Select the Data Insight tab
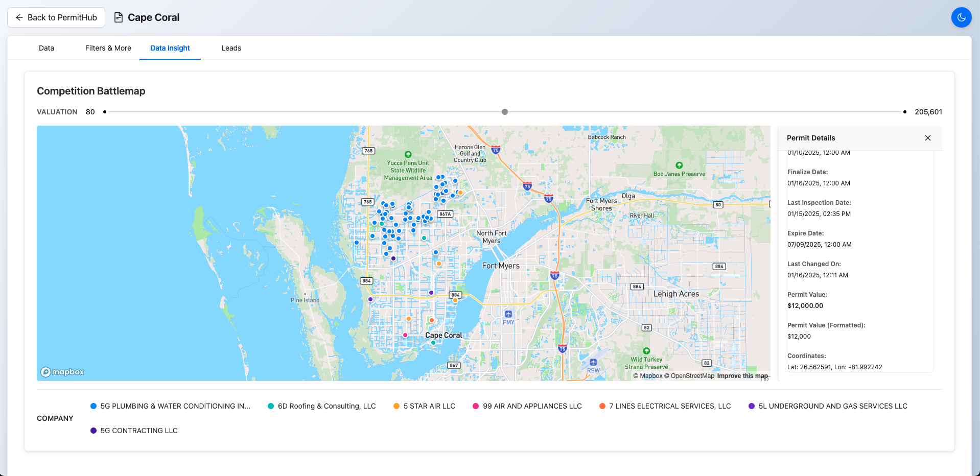Screen dimensions: 980x476 tap(170, 48)
